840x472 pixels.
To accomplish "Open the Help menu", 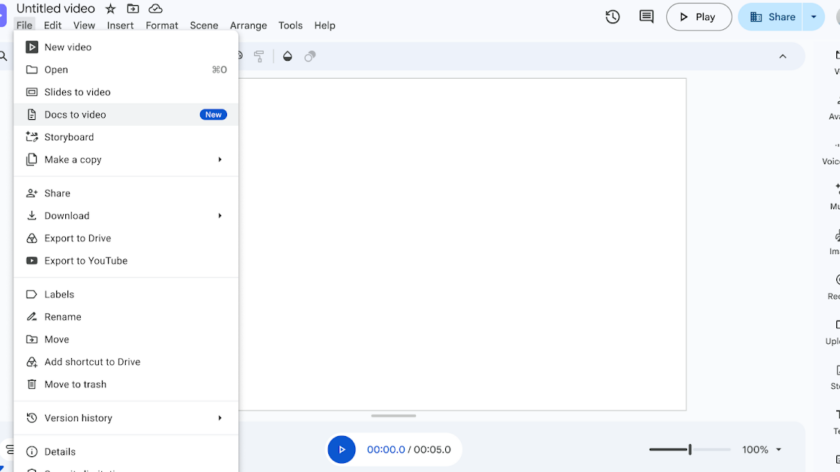I will click(x=325, y=25).
